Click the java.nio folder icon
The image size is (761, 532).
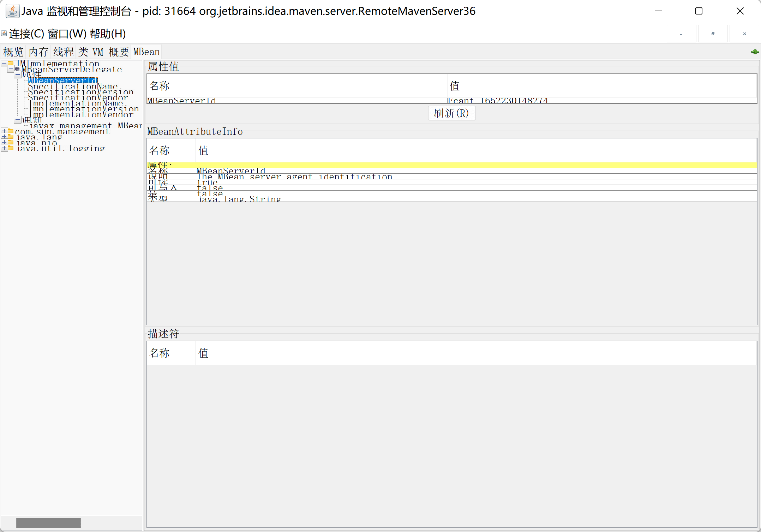[x=11, y=142]
